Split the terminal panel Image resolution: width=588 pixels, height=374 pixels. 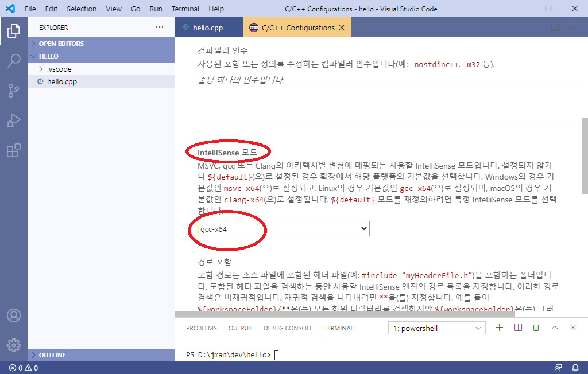[x=518, y=328]
